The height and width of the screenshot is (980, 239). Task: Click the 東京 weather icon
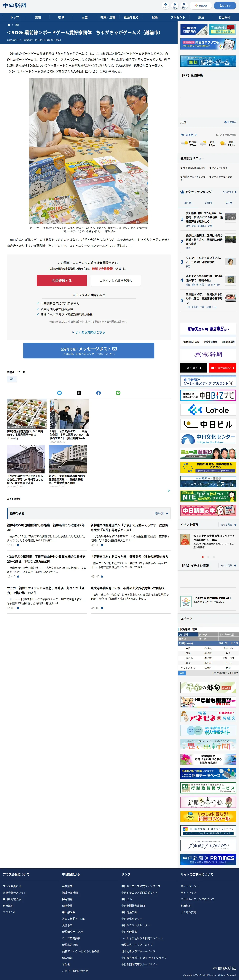[203, 143]
